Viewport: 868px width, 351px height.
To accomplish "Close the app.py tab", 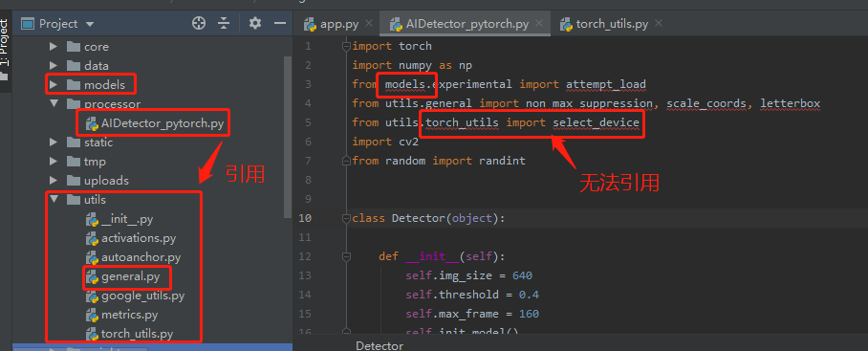I will tap(369, 24).
